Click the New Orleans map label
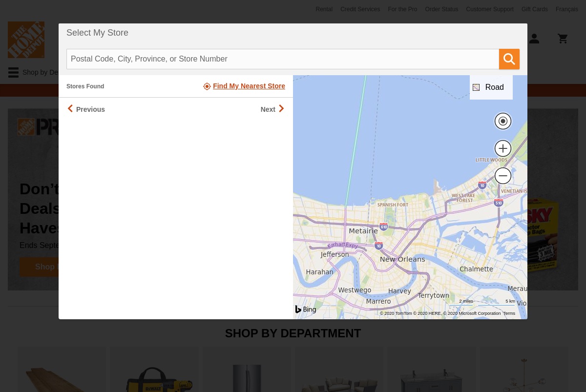This screenshot has height=392, width=586. click(402, 259)
